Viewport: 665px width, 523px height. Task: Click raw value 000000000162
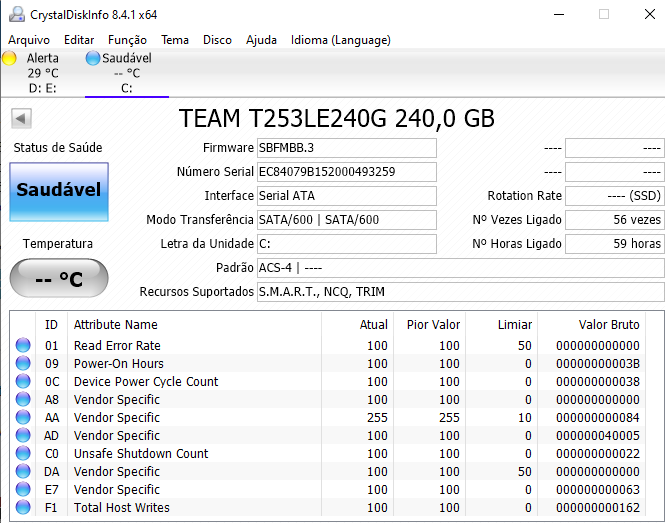[598, 508]
